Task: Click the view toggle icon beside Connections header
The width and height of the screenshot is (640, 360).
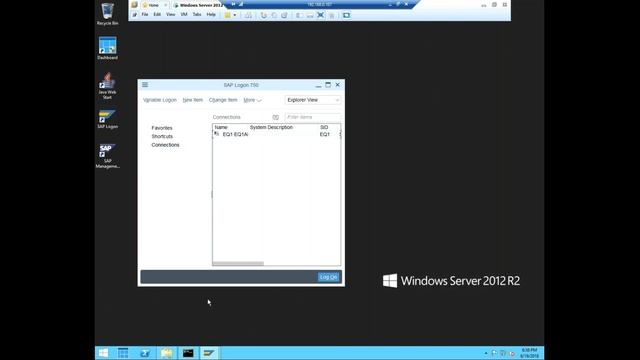Action: [276, 117]
